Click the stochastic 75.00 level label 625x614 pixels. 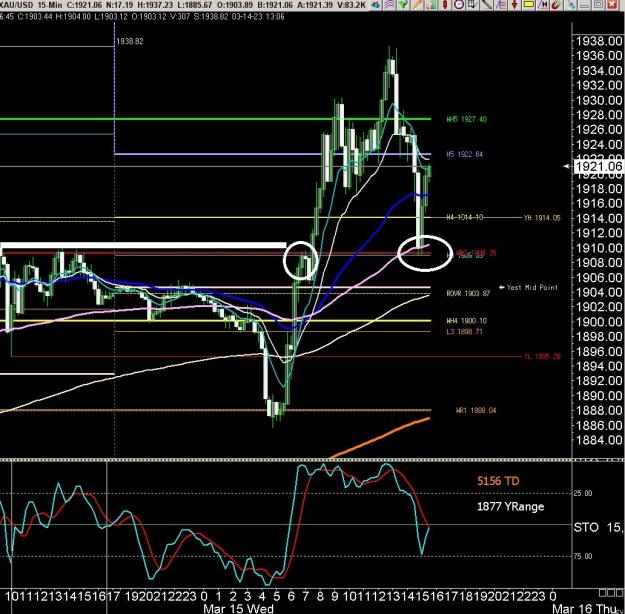583,556
